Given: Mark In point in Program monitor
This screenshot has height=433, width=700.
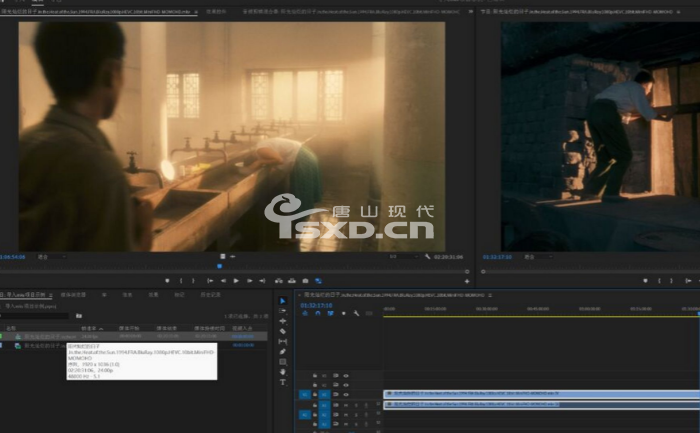Looking at the screenshot, I should 659,281.
